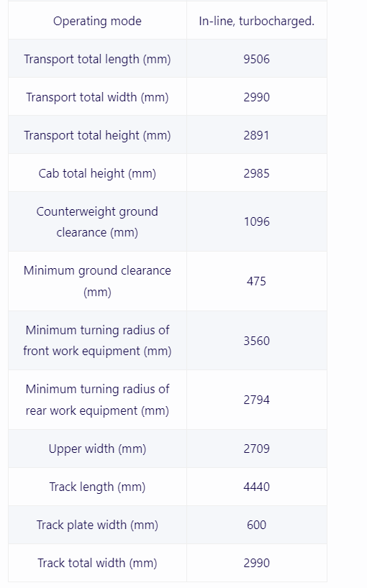Select the 2985 cab height value

257,173
